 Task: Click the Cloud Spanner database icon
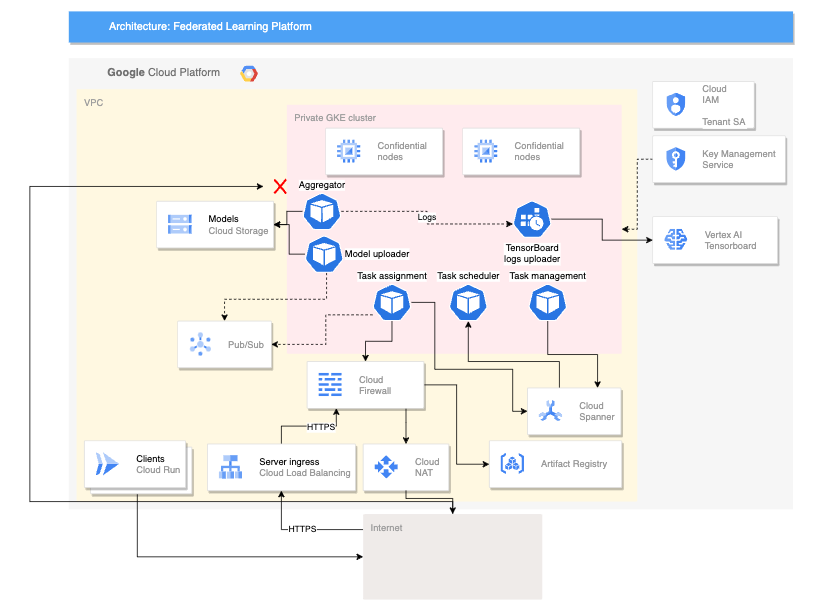pyautogui.click(x=552, y=410)
